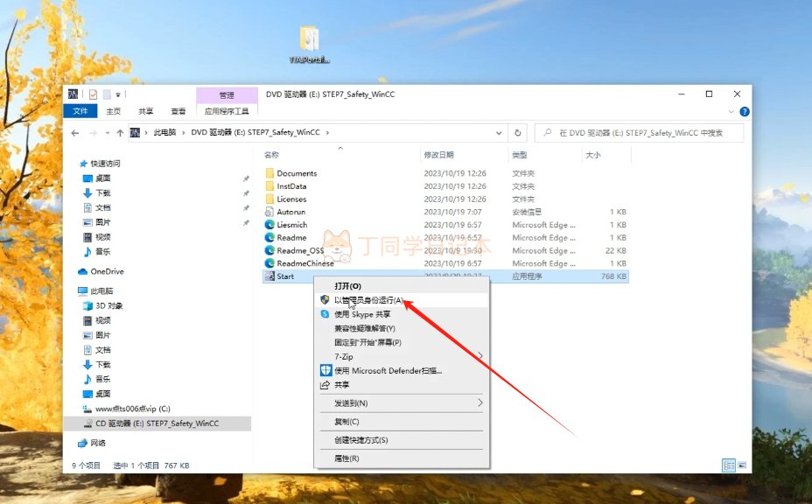The width and height of the screenshot is (812, 504).
Task: Click the help question mark icon
Action: [745, 111]
